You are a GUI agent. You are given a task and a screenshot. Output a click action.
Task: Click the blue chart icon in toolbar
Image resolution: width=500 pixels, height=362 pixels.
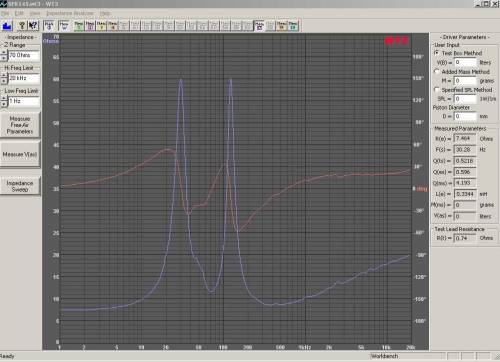[x=7, y=26]
